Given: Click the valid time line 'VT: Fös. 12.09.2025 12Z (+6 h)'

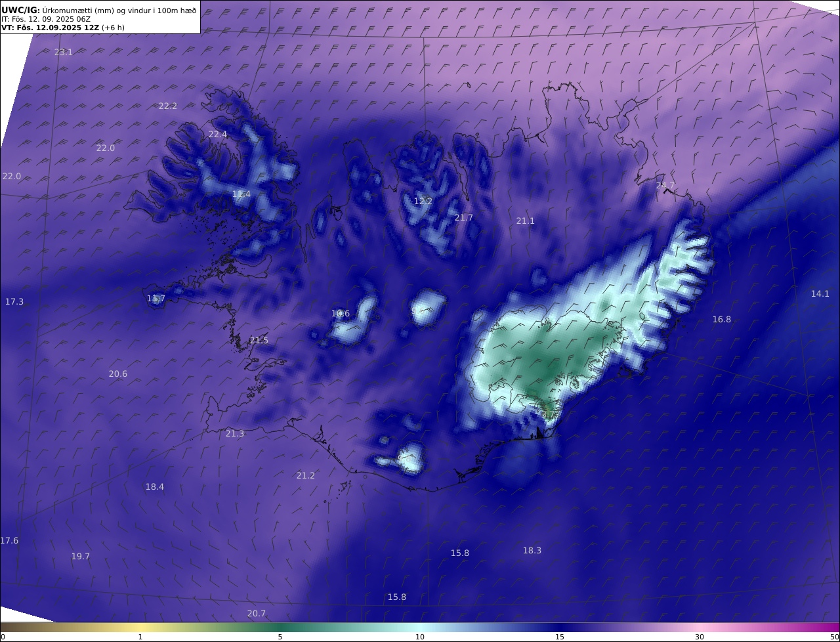Looking at the screenshot, I should point(63,28).
